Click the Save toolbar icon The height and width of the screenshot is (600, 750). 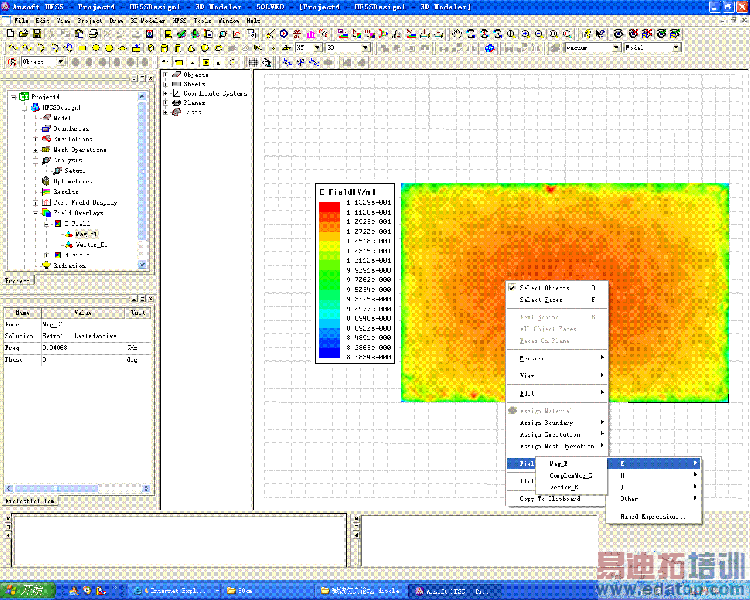[x=37, y=33]
